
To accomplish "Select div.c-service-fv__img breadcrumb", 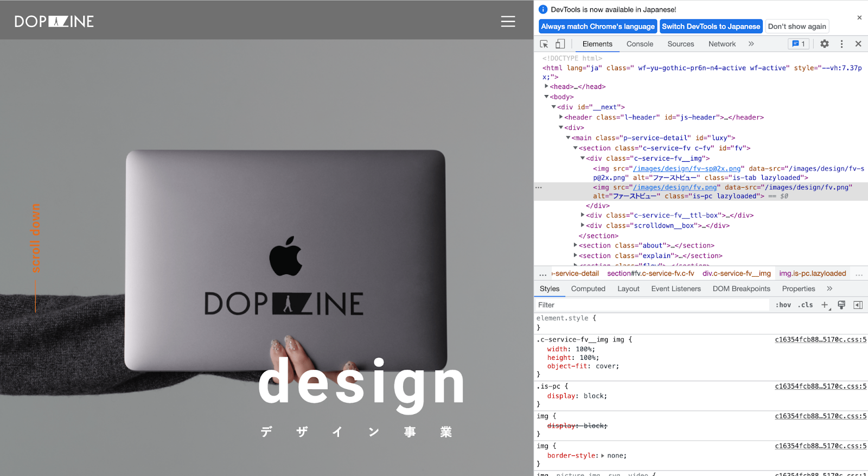I will (736, 274).
